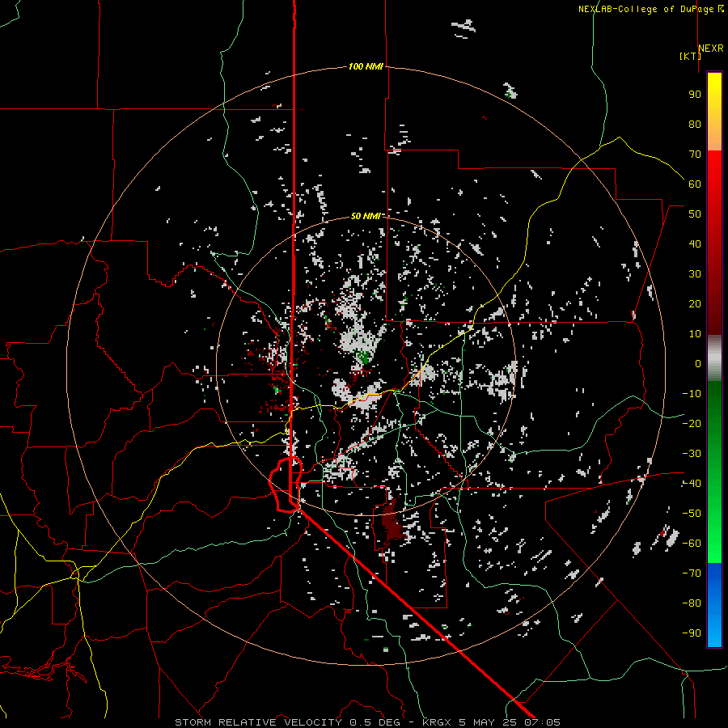728x728 pixels.
Task: Click the 100 NMI range ring label
Action: coord(366,67)
